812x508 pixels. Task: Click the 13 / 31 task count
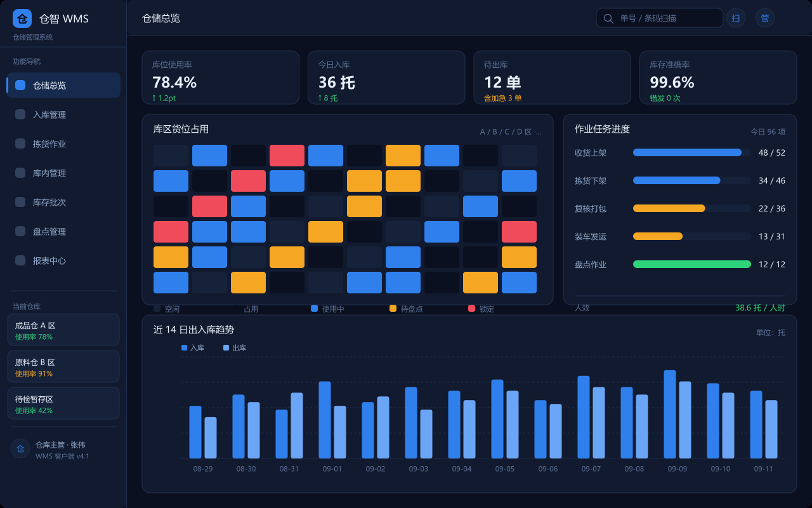(772, 236)
